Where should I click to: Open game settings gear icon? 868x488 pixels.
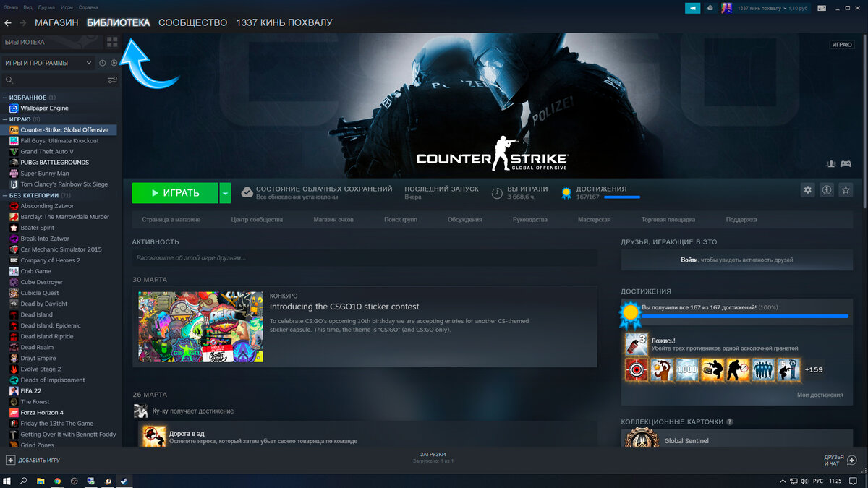point(808,190)
